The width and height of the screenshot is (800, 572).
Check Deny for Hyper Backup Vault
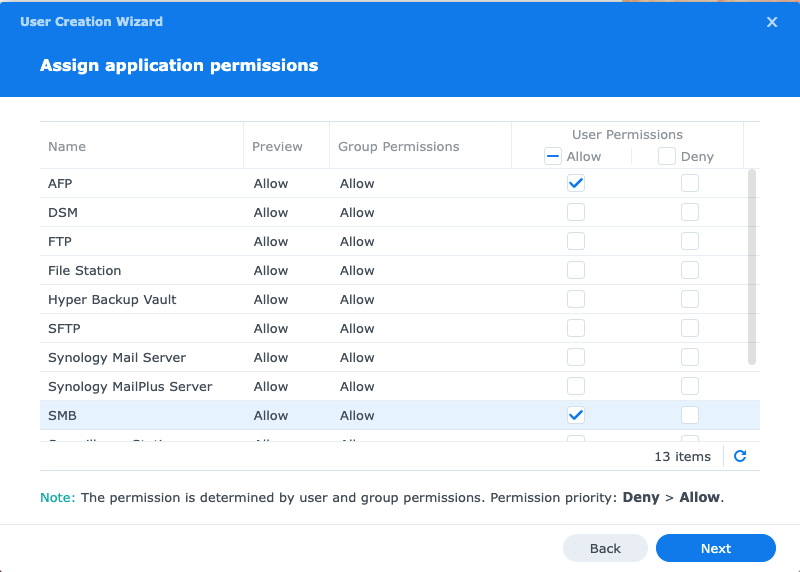pos(690,300)
